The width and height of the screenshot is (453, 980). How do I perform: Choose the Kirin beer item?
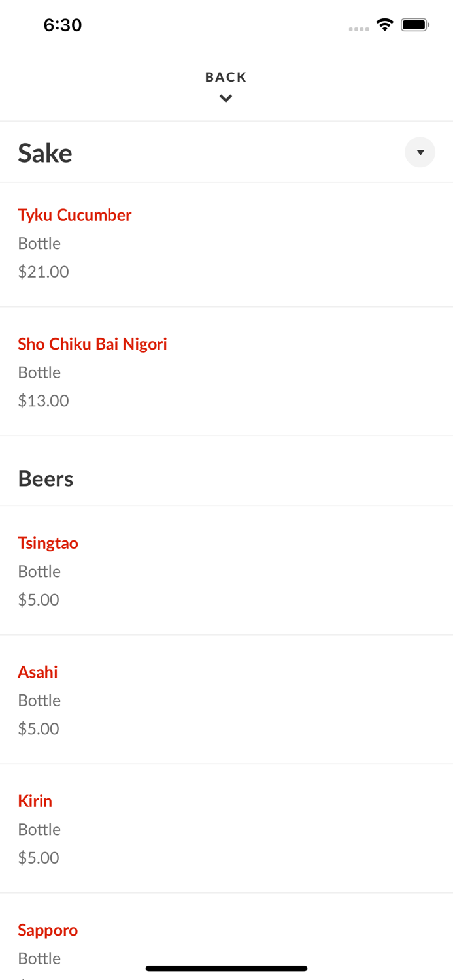(x=35, y=800)
